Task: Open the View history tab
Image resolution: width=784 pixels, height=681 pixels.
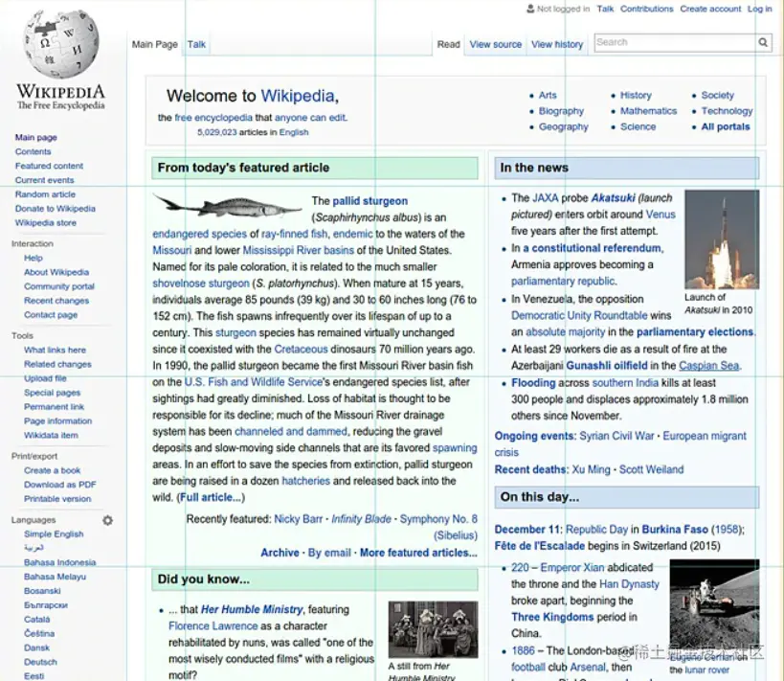Action: [556, 44]
